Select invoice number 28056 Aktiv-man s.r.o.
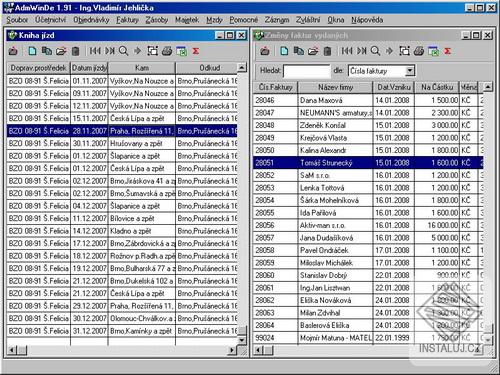This screenshot has width=500, height=375. (368, 225)
